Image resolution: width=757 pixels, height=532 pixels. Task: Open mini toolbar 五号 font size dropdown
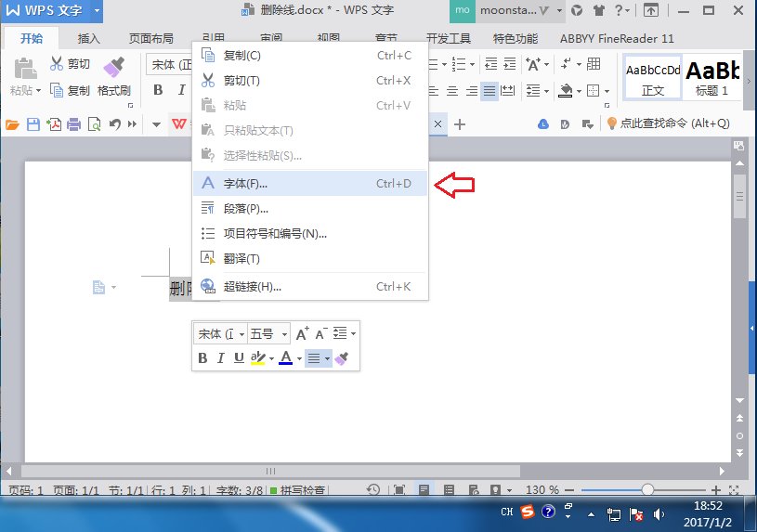[284, 334]
